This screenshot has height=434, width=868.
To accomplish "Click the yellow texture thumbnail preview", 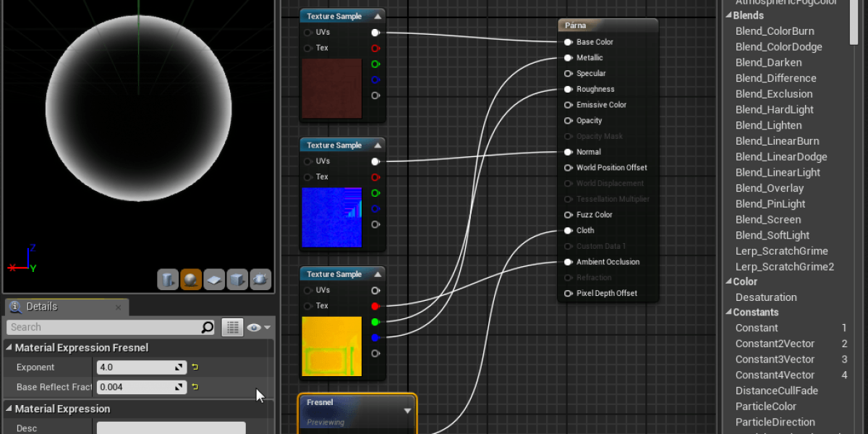I will coord(331,346).
